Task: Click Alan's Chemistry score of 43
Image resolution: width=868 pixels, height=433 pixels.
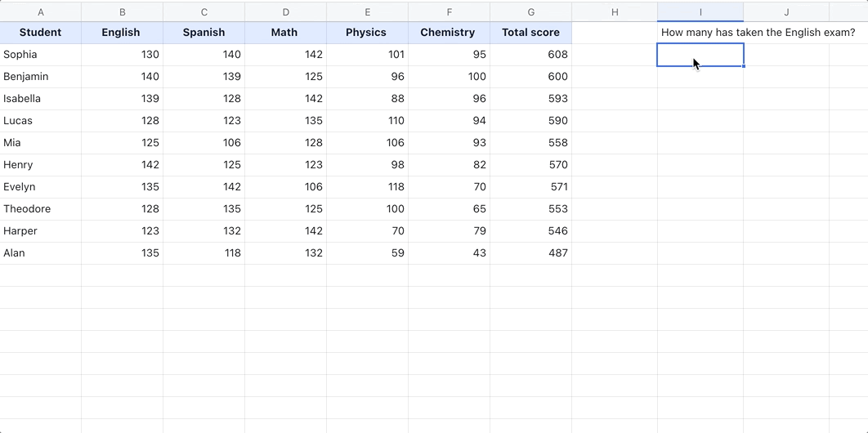Action: (449, 253)
